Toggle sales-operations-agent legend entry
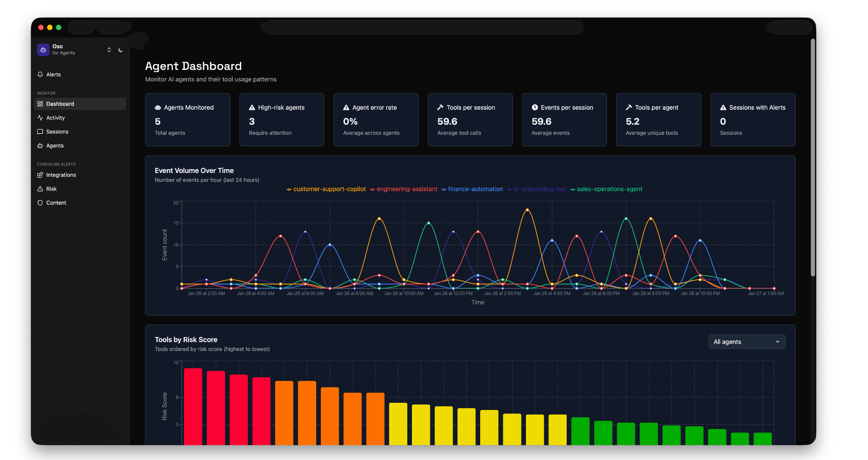Viewport: 868px width, 460px height. (x=606, y=189)
